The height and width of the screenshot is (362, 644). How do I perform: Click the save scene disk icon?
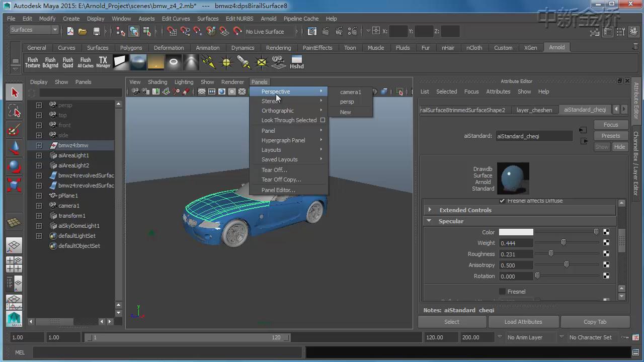[96, 31]
